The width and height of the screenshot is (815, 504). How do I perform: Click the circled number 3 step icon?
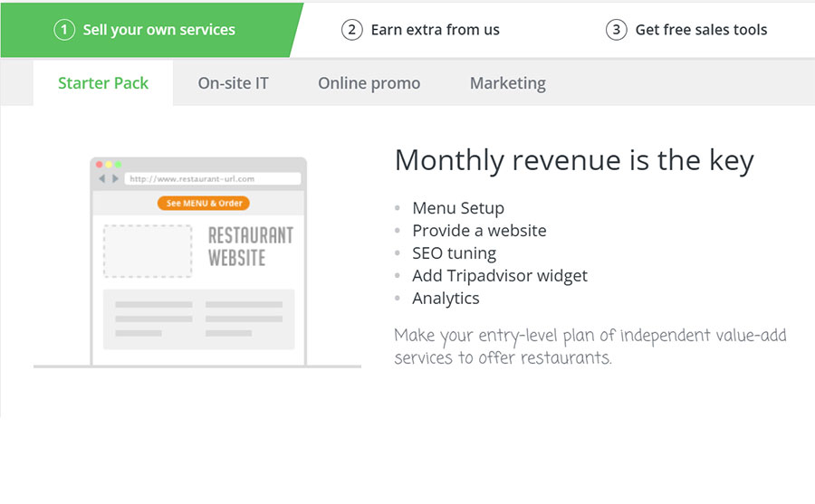pyautogui.click(x=616, y=30)
